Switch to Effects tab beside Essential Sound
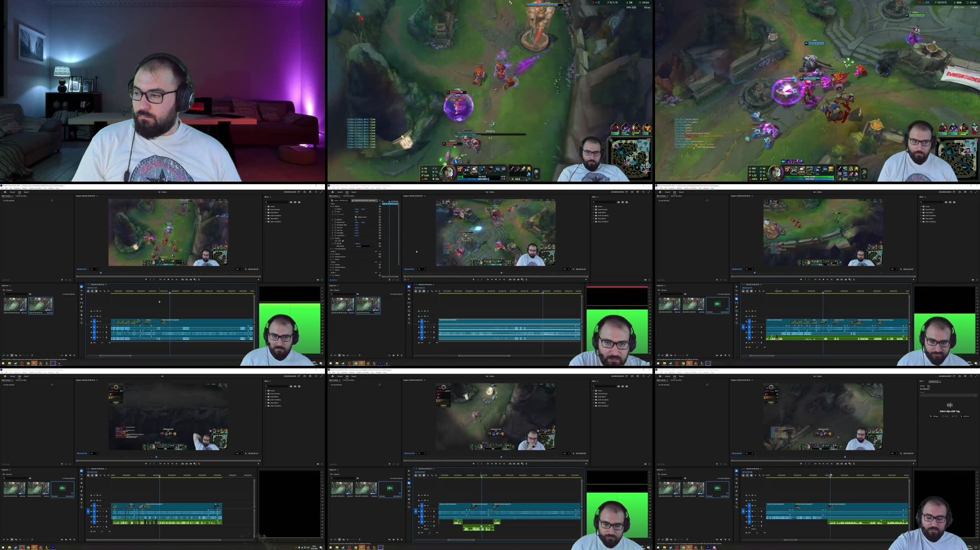The height and width of the screenshot is (550, 980). coord(921,381)
